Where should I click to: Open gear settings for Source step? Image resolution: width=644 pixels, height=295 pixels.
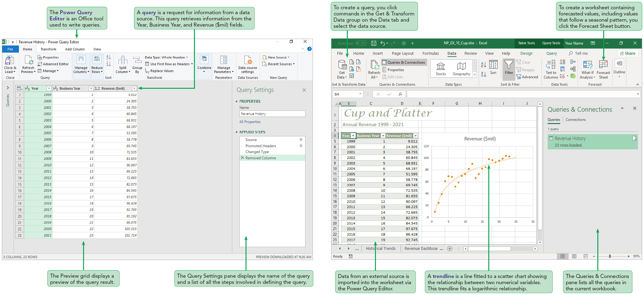pos(301,140)
